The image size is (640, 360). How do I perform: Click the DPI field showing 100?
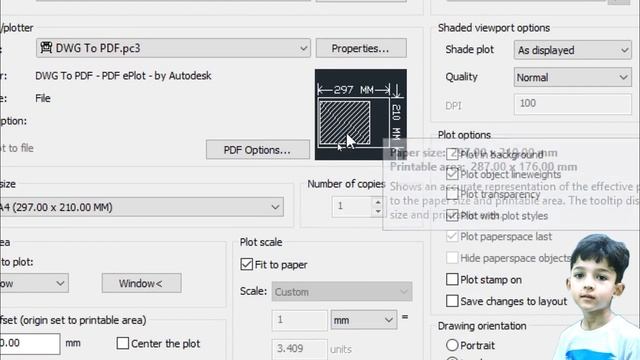[x=572, y=104]
